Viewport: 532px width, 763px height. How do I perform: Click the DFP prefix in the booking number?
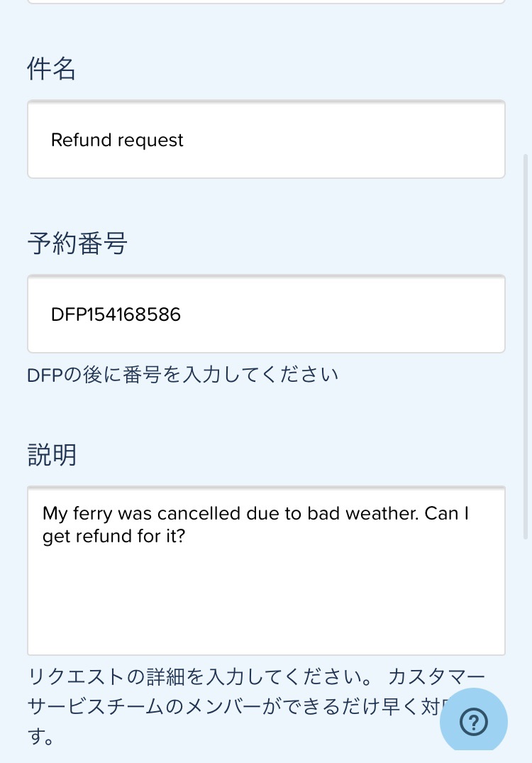[69, 314]
